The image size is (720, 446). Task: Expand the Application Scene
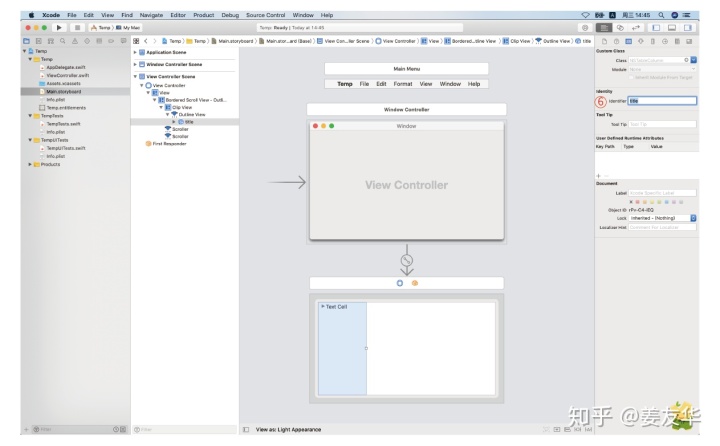pos(135,52)
